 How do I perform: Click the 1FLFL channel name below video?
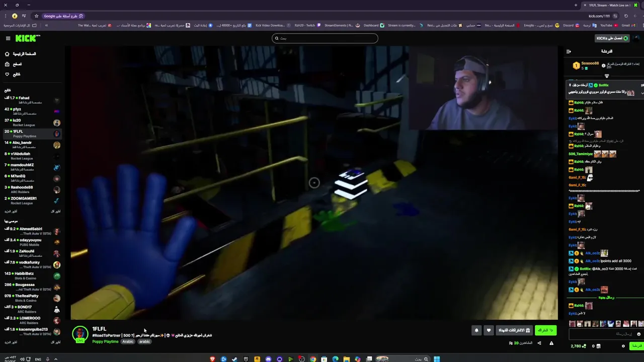[99, 329]
